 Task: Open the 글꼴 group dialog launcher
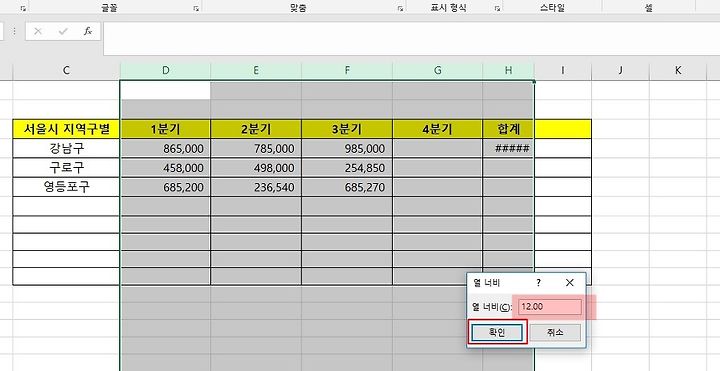(196, 8)
